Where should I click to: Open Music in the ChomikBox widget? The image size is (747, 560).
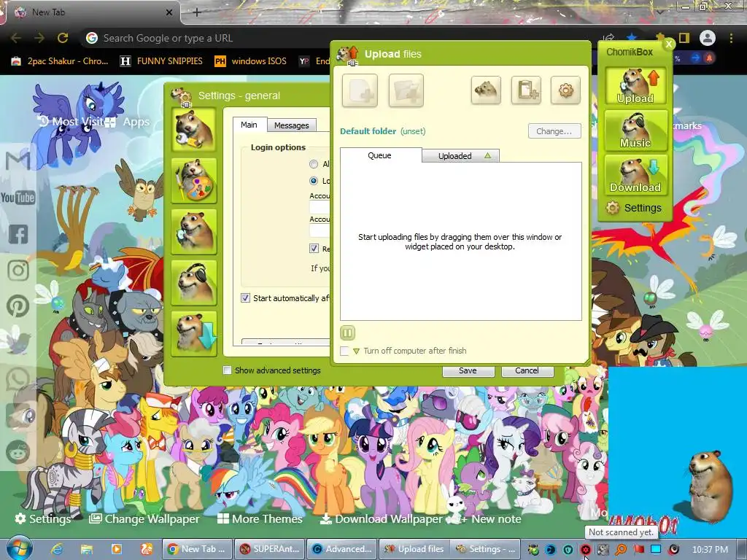(635, 130)
